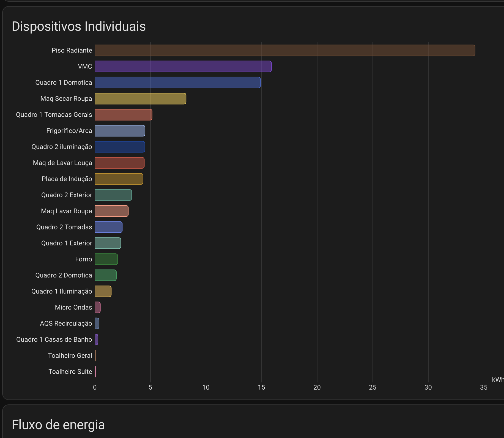Select the green Forno bar
This screenshot has height=438, width=504.
[x=106, y=259]
